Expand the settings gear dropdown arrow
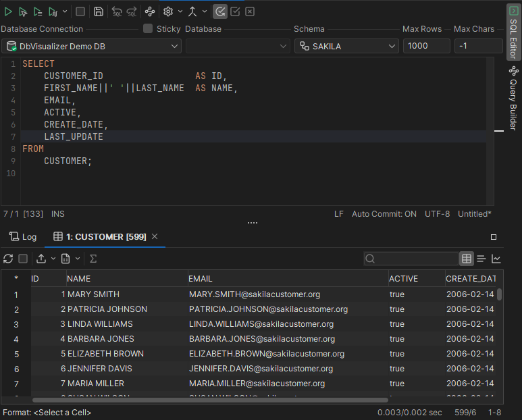Viewport: 522px width, 420px height. (180, 11)
